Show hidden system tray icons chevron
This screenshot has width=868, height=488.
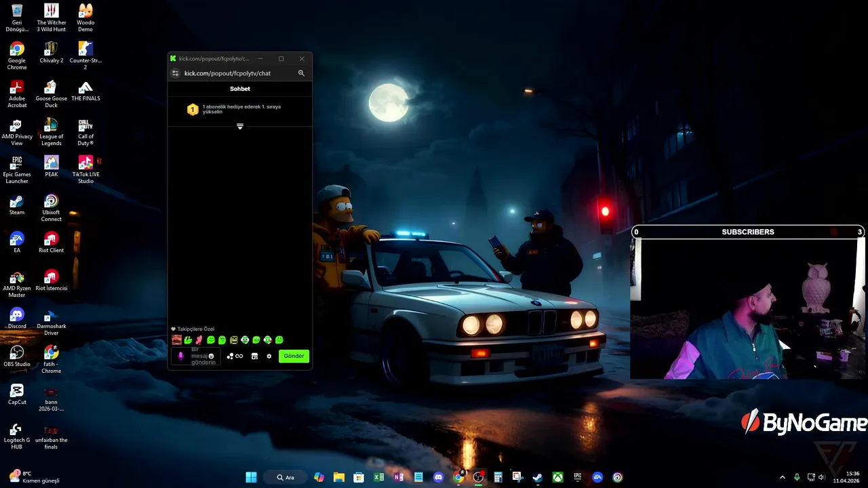point(782,477)
